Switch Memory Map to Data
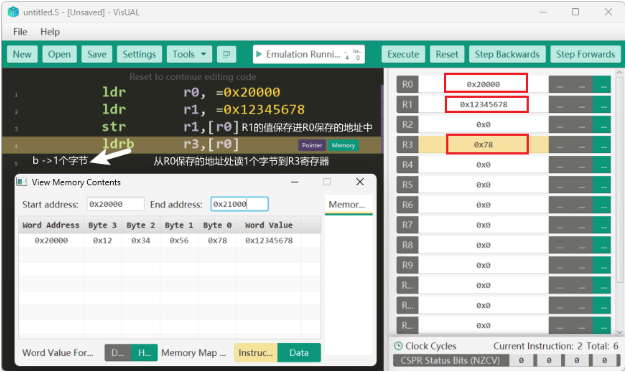 point(299,352)
